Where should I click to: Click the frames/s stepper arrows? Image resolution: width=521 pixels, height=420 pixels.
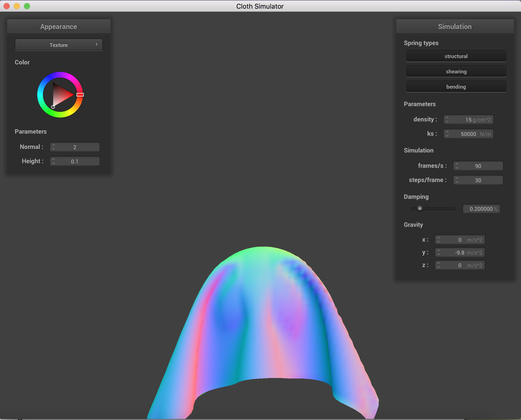457,166
